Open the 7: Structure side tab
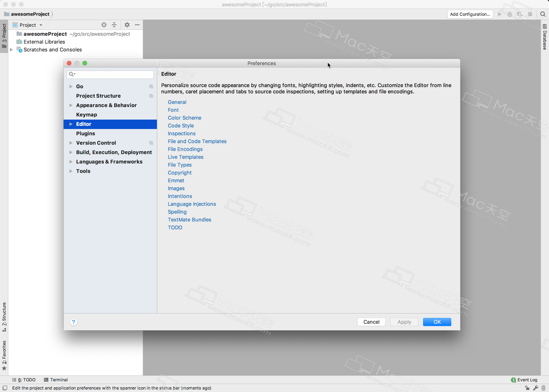Image resolution: width=549 pixels, height=392 pixels. point(4,317)
